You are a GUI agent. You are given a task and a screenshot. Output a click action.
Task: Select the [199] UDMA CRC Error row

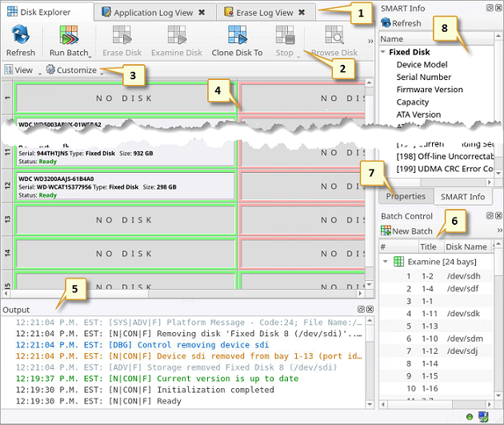[x=436, y=168]
